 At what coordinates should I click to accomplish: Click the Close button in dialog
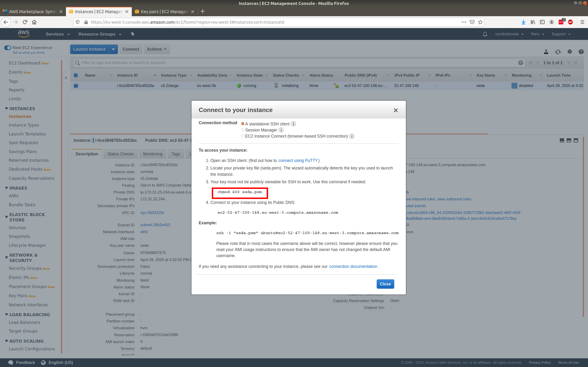[385, 284]
